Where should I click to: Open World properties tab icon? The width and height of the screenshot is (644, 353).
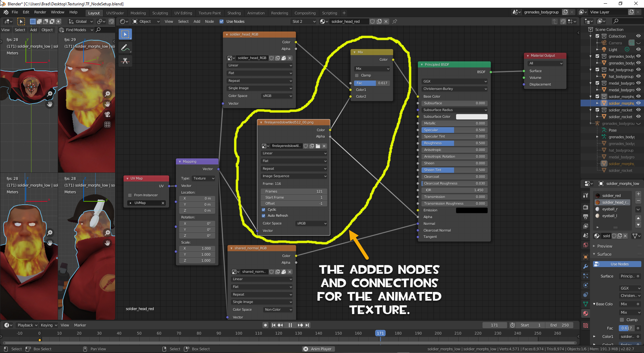point(586,245)
